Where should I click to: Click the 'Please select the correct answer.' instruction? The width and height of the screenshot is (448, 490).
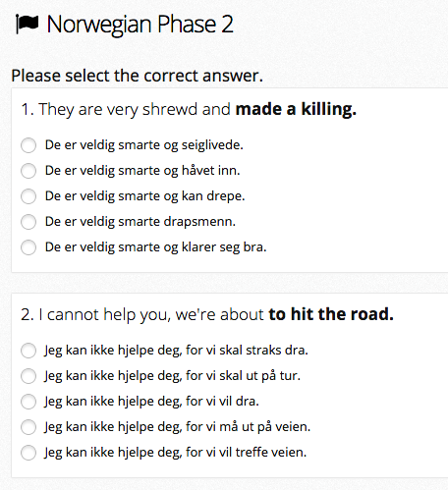coord(138,76)
